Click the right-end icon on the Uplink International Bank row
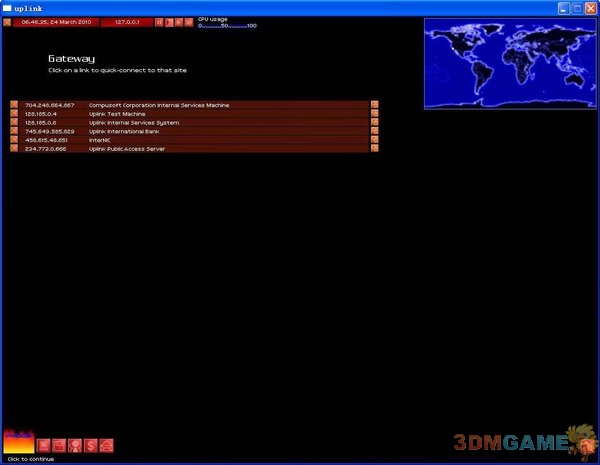The height and width of the screenshot is (465, 600). tap(375, 131)
